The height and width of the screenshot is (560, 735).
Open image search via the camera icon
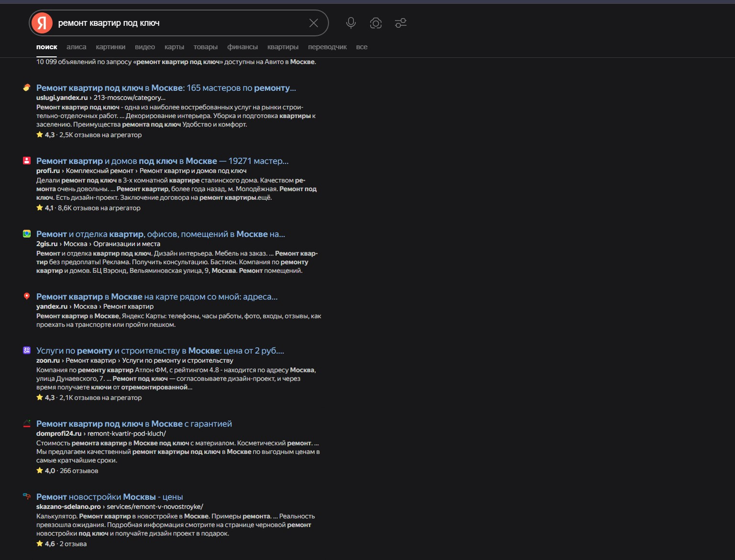point(376,23)
